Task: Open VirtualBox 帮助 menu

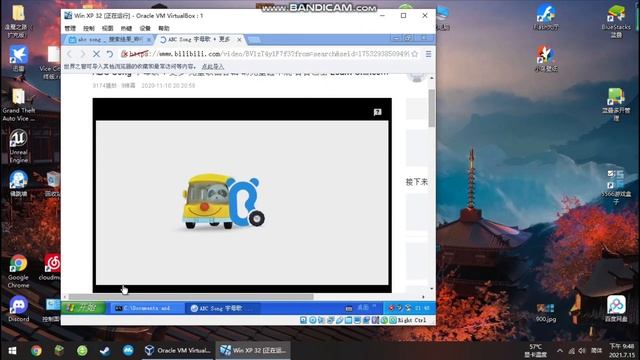Action: pyautogui.click(x=164, y=28)
